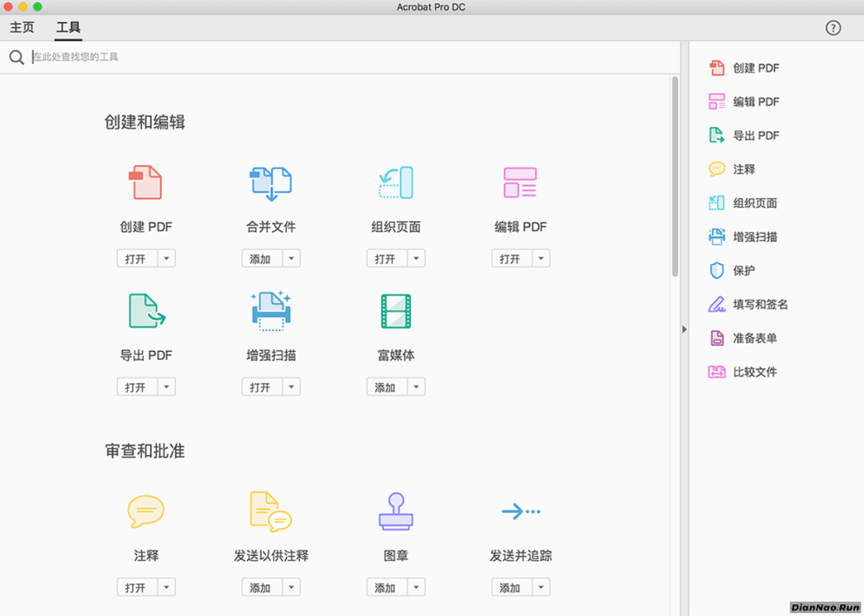Expand dropdown arrow next to 组织页面 打开

pos(416,259)
